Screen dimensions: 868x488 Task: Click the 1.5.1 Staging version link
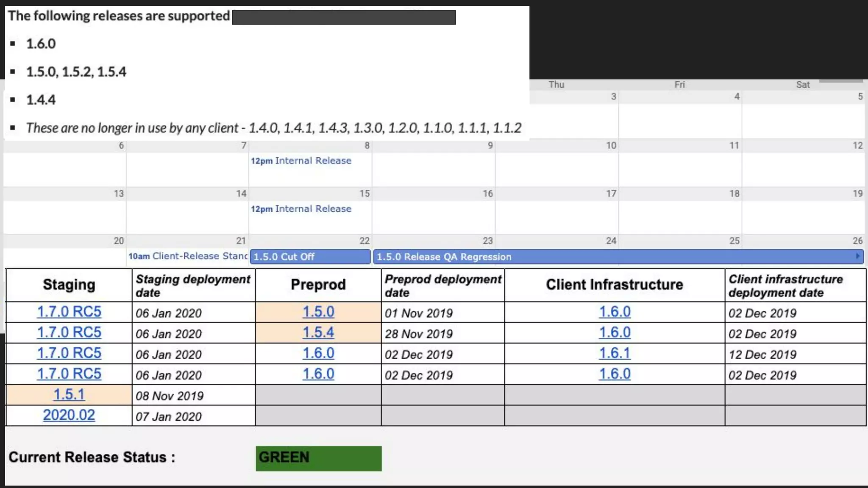(x=69, y=394)
